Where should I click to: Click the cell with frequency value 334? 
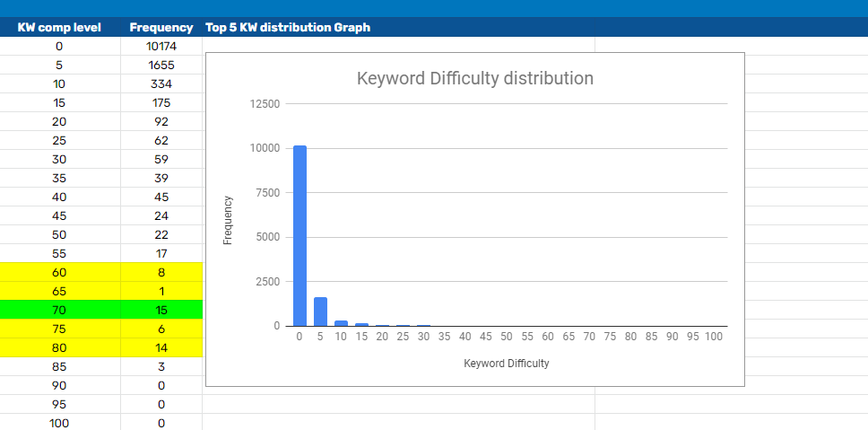coord(161,83)
